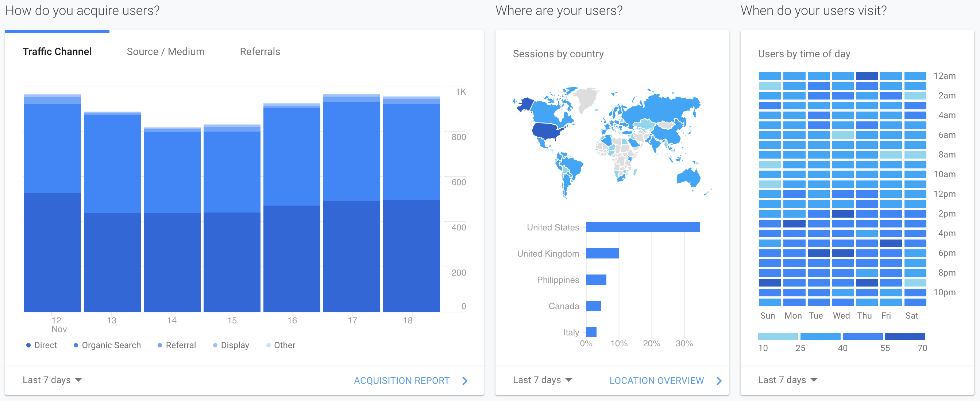Click the '10pm' time label
Image resolution: width=980 pixels, height=401 pixels.
[945, 292]
